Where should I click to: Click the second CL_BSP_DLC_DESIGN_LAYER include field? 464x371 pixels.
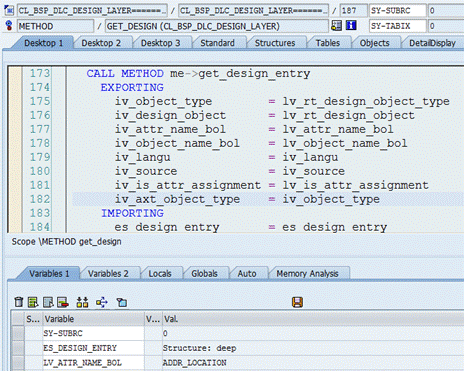pos(253,10)
